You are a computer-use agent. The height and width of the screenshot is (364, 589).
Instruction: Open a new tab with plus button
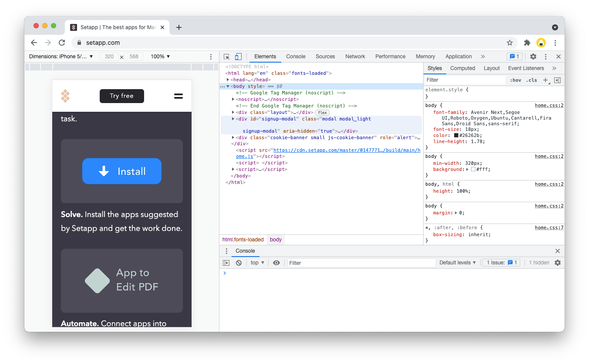(178, 27)
